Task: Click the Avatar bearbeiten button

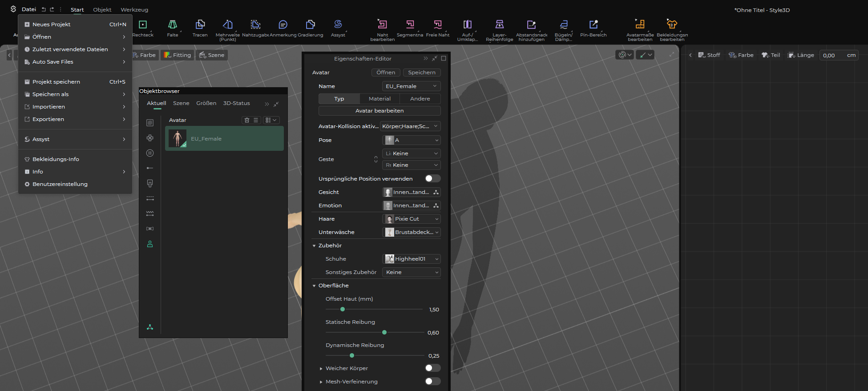Action: [379, 111]
